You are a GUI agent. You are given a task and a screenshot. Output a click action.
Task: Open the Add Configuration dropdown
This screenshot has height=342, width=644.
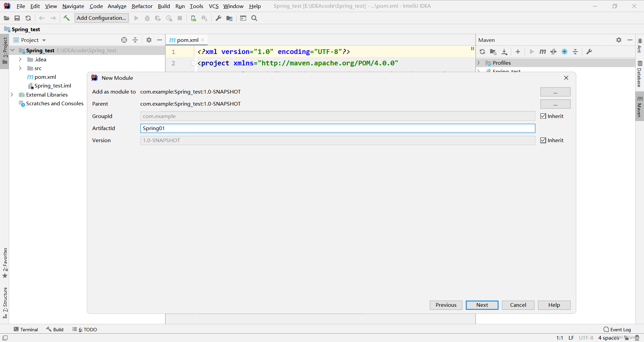click(102, 18)
